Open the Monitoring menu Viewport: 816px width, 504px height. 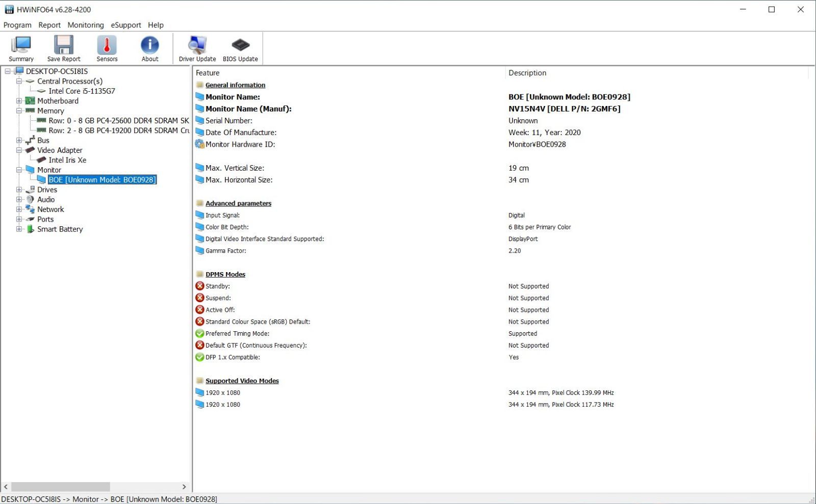tap(86, 25)
